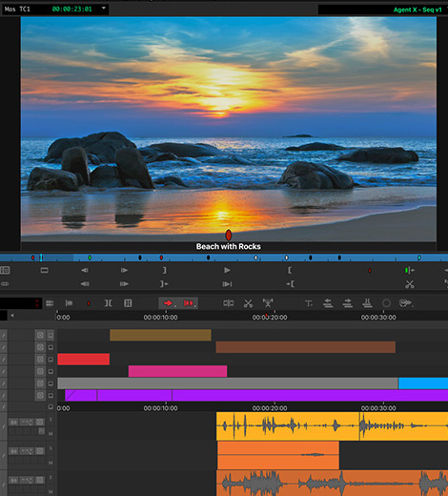This screenshot has height=496, width=448.
Task: Click the link icon at left of lower transport row
Action: point(5,284)
